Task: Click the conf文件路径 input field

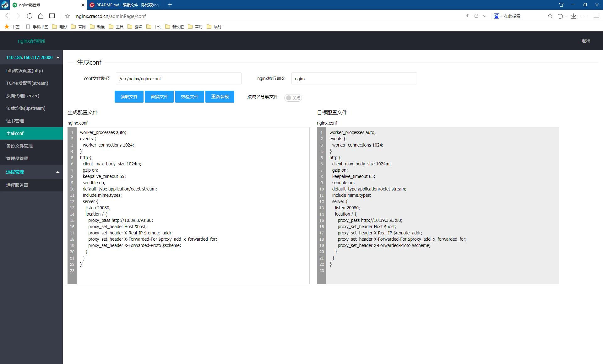Action: pos(179,78)
